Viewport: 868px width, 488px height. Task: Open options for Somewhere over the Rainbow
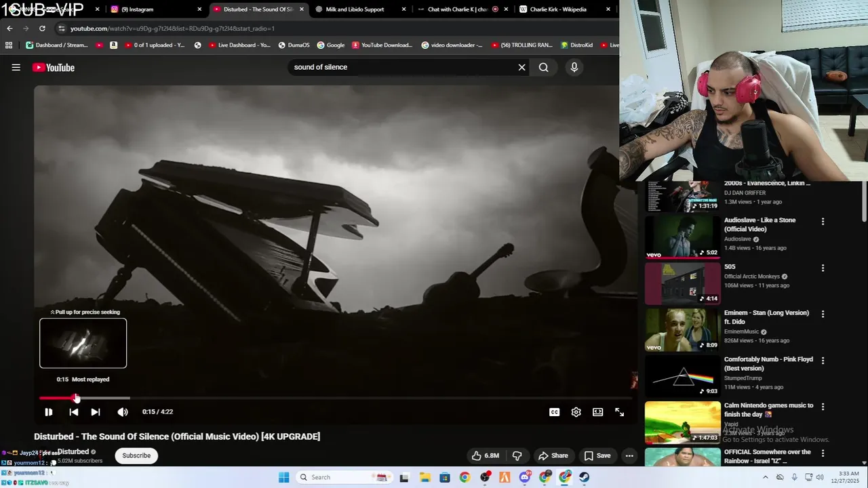(823, 453)
